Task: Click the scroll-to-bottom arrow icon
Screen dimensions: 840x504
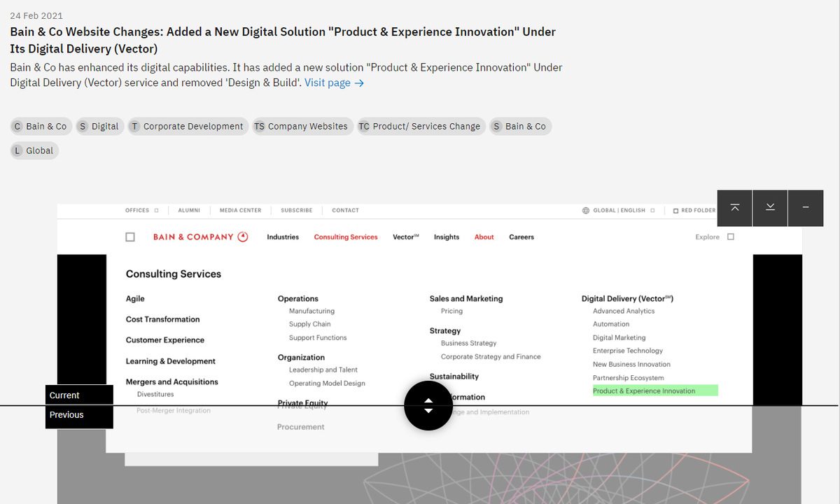Action: click(770, 208)
